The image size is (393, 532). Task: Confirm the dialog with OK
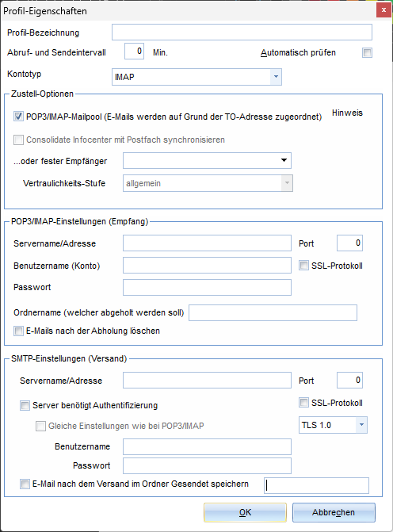coord(245,512)
